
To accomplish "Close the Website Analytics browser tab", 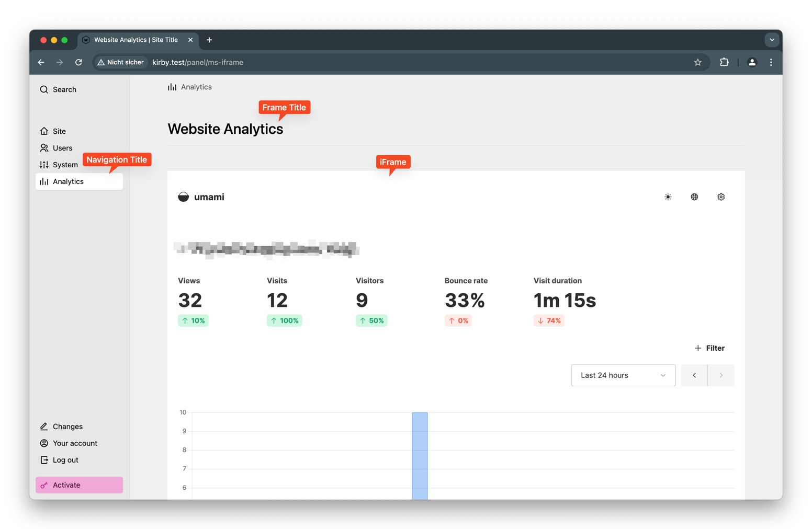I will pyautogui.click(x=190, y=40).
